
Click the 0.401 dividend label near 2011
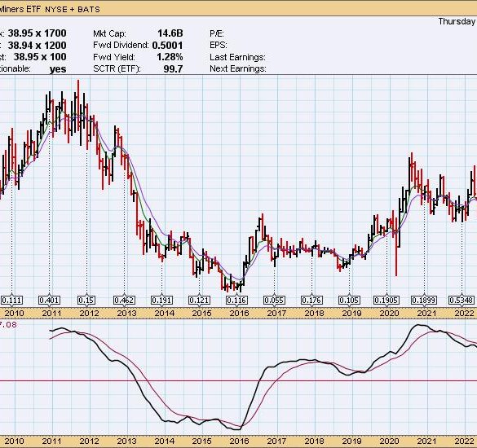coord(49,301)
